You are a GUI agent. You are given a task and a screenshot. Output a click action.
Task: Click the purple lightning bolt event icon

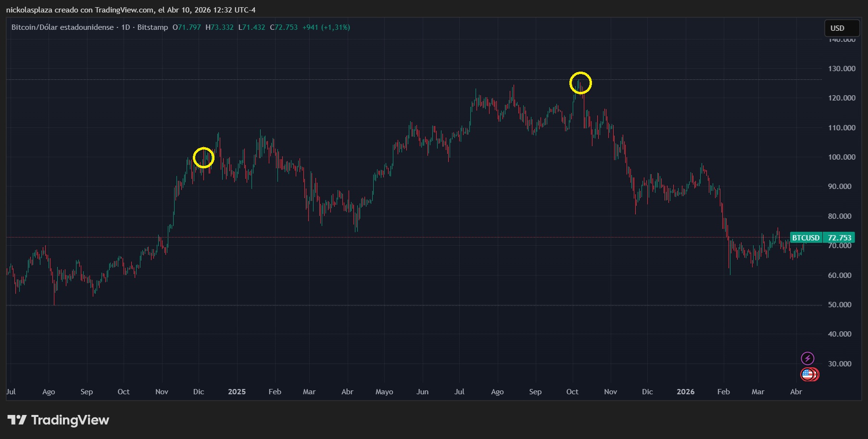(807, 358)
